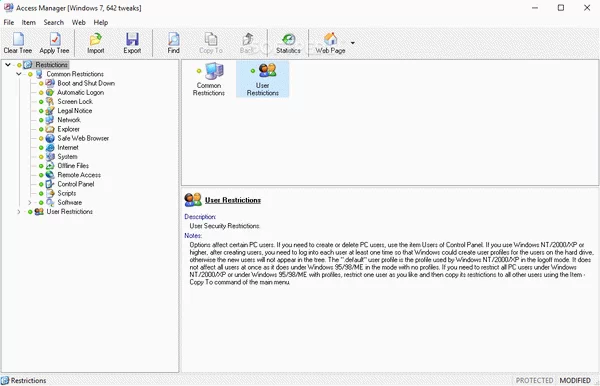The image size is (600, 386).
Task: Select Scripts label in the tree
Action: click(x=67, y=193)
